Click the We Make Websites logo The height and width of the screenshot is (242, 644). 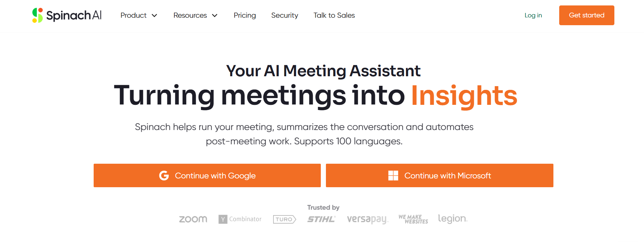(x=413, y=219)
